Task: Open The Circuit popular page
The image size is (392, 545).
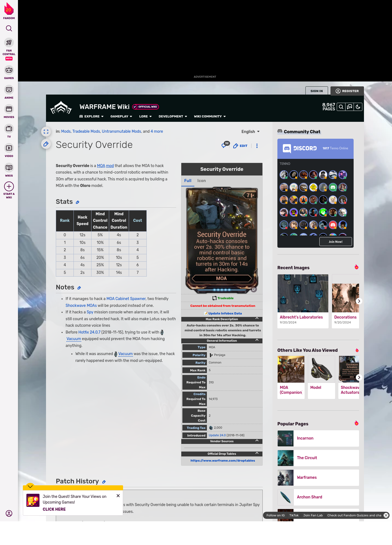Action: (318, 458)
